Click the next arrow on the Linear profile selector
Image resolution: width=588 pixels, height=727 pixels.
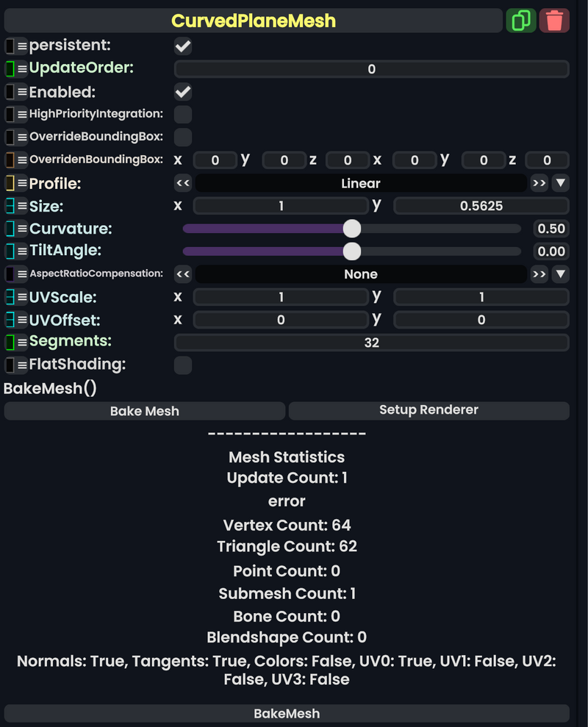(539, 182)
